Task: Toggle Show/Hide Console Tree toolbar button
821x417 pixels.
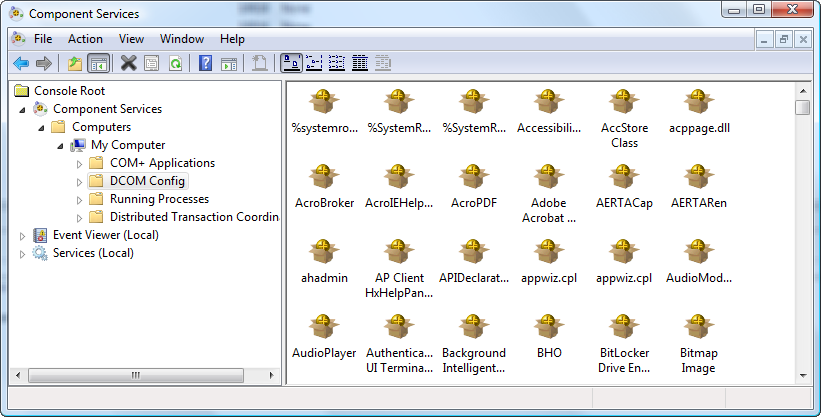Action: click(98, 63)
